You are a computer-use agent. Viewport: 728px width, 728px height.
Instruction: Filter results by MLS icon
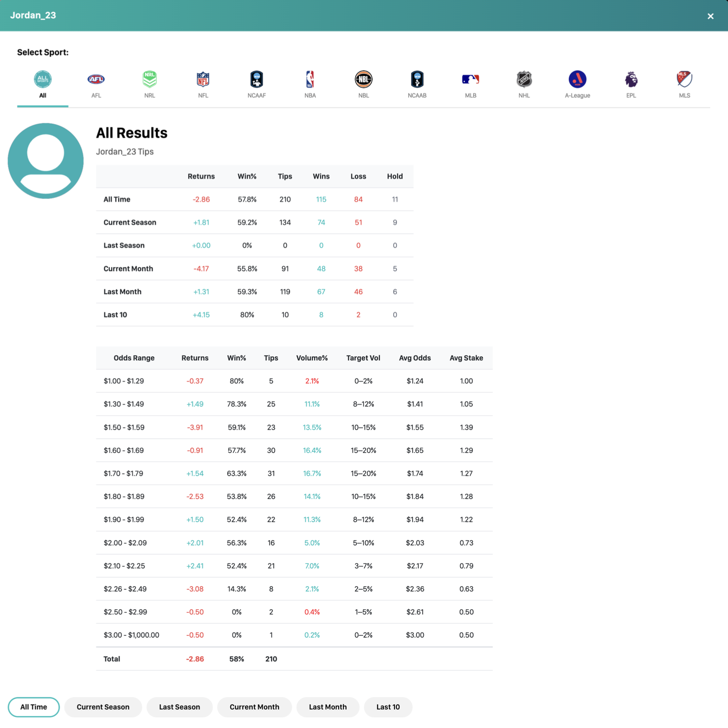pos(684,79)
